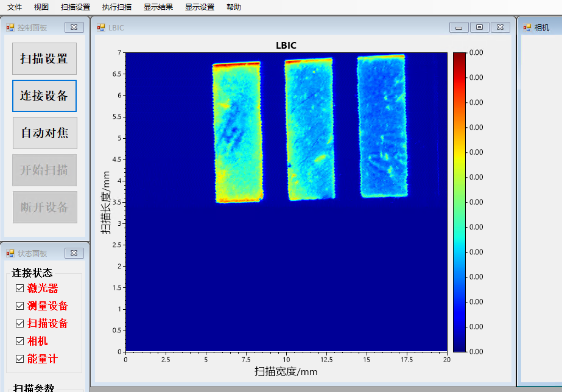Click the 连接设备 button

pyautogui.click(x=44, y=96)
